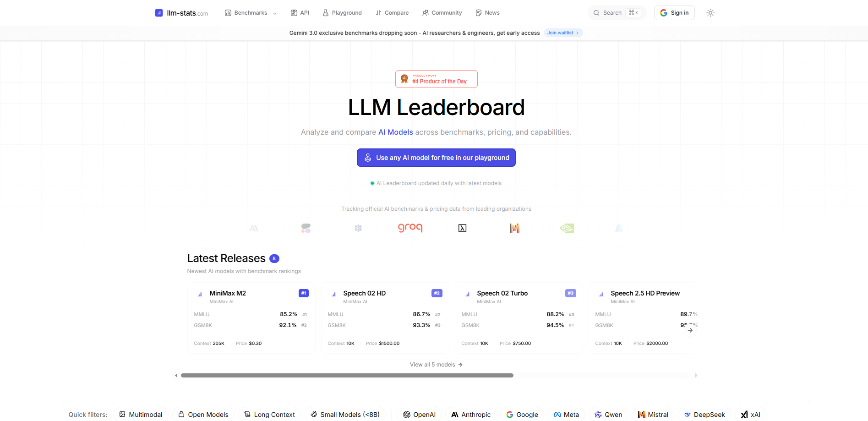
Task: Select the Groq partner logo
Action: [x=410, y=228]
